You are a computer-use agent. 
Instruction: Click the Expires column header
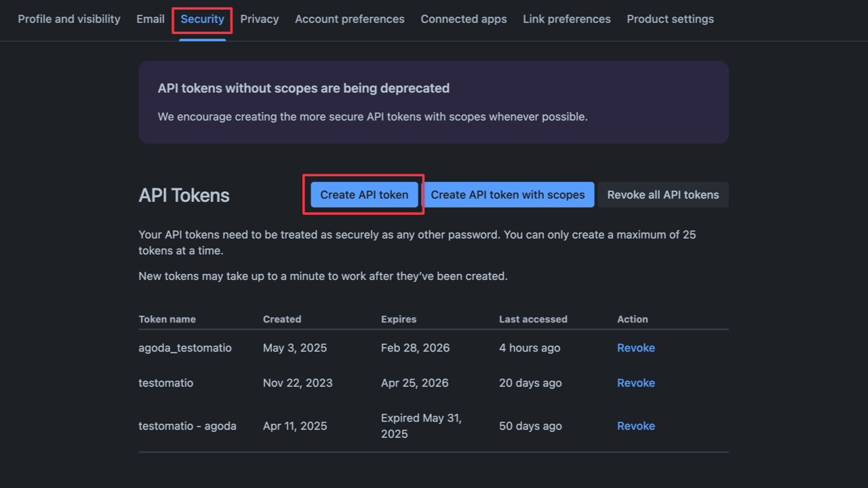coord(399,319)
